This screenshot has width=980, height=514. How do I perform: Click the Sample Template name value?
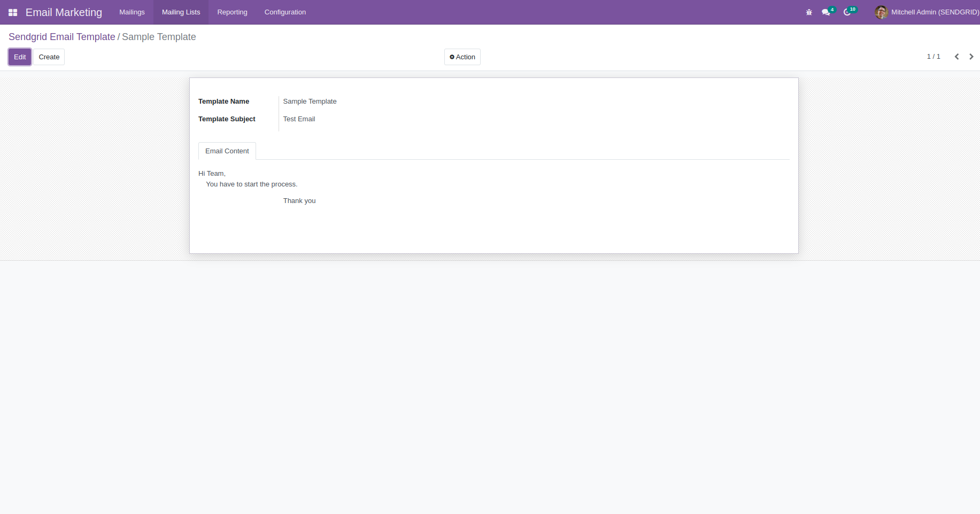pyautogui.click(x=310, y=102)
